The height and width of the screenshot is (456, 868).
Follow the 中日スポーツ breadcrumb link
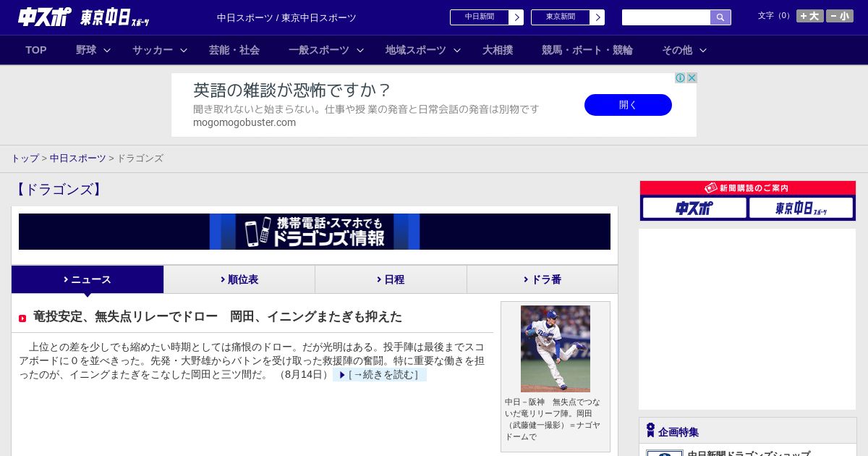point(78,158)
